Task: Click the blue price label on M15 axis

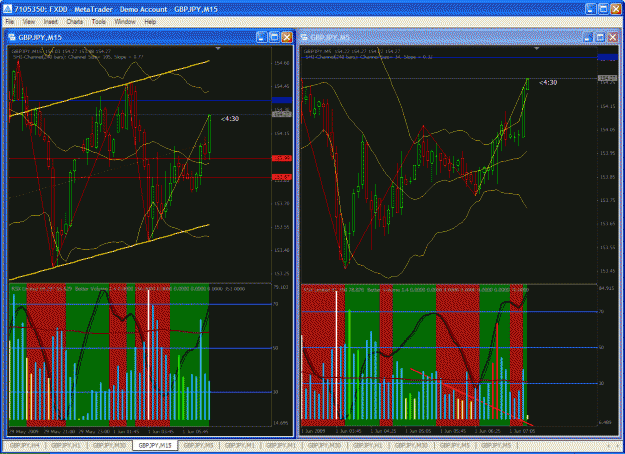Action: [x=282, y=100]
